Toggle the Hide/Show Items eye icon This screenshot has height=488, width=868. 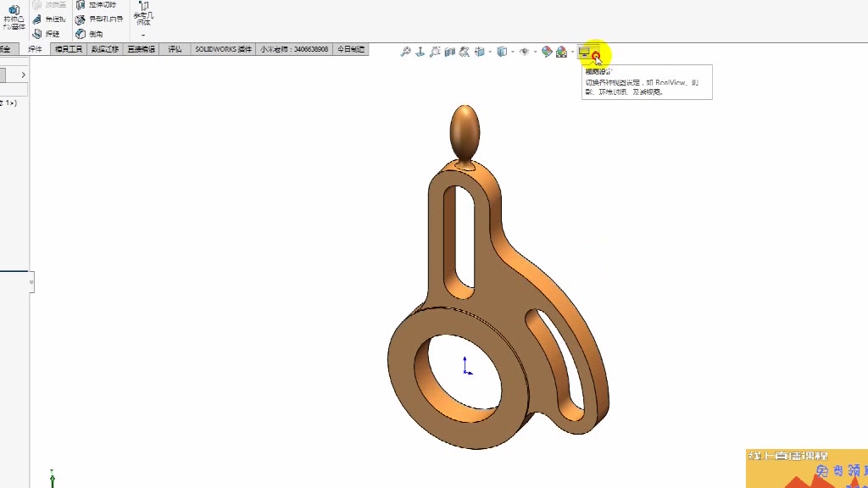pos(524,53)
